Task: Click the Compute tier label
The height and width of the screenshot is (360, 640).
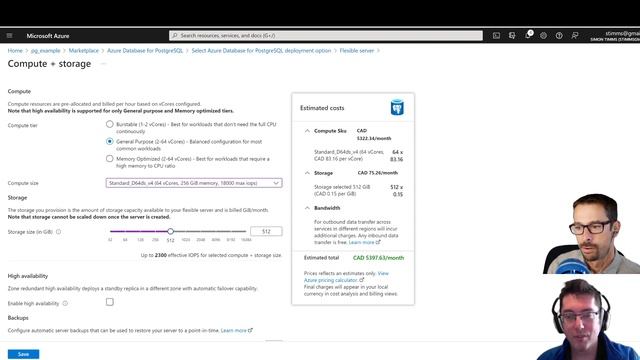Action: tap(22, 125)
